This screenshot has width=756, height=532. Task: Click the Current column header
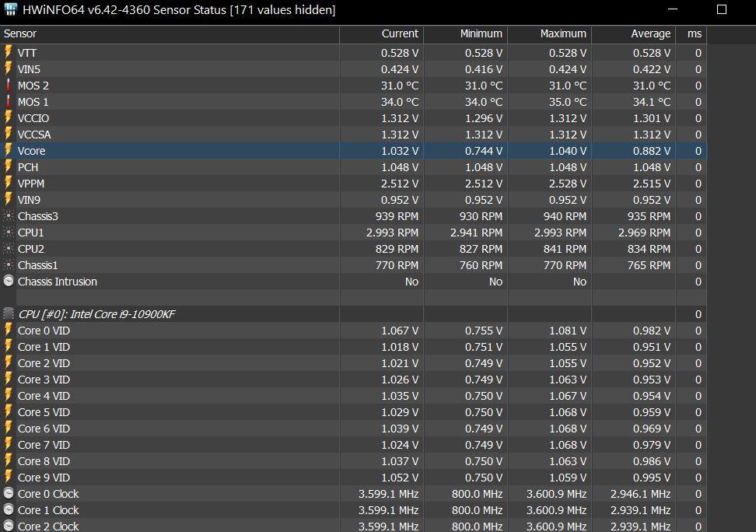tap(382, 33)
